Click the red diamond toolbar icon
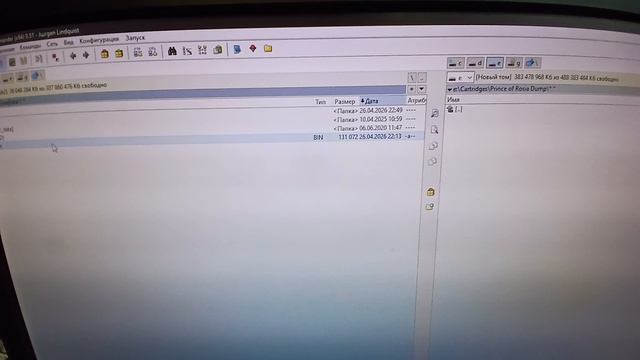 253,49
